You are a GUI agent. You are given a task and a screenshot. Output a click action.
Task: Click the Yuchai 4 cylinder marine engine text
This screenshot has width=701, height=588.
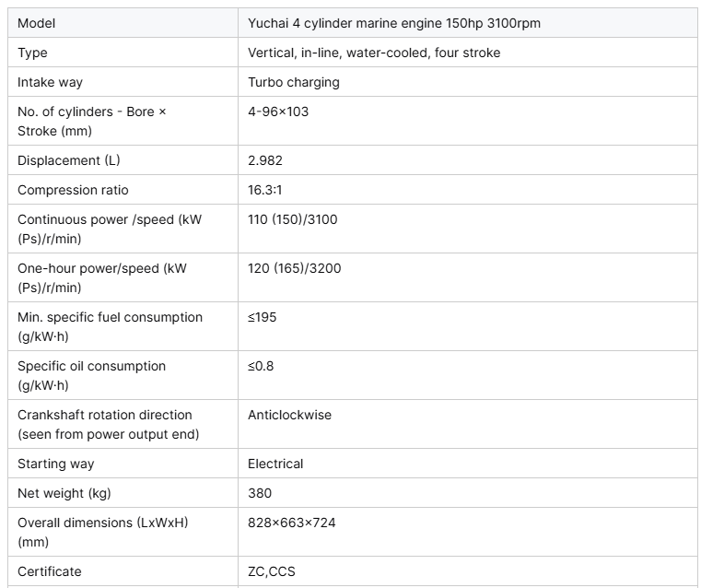[x=393, y=23]
